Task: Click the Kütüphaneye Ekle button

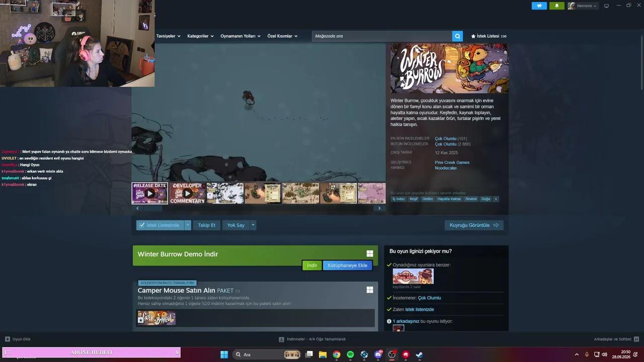Action: click(348, 265)
